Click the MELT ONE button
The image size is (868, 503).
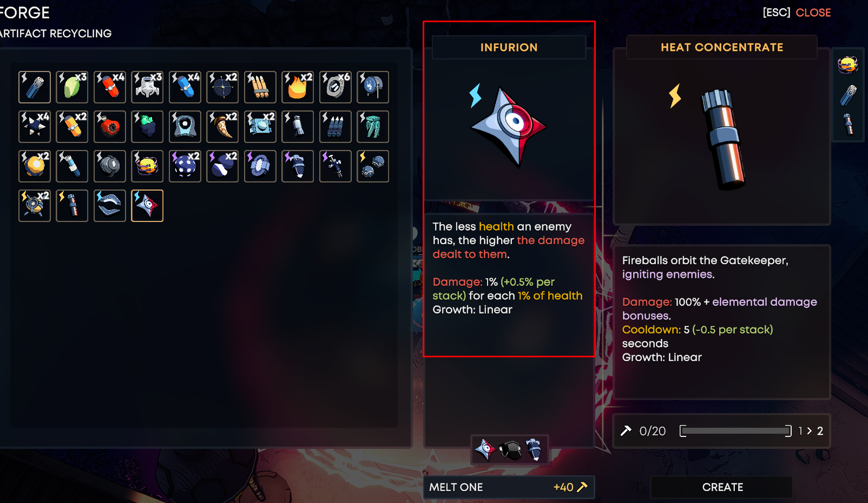509,487
